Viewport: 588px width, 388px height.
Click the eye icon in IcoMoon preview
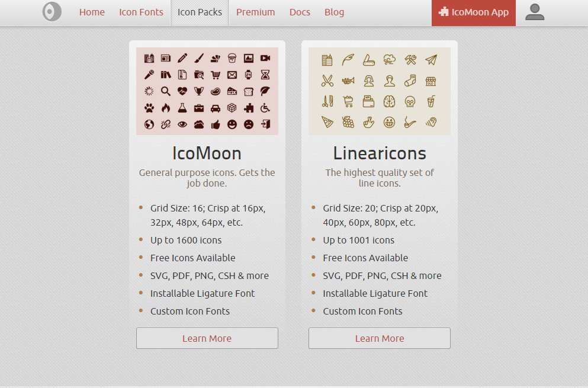tap(182, 124)
